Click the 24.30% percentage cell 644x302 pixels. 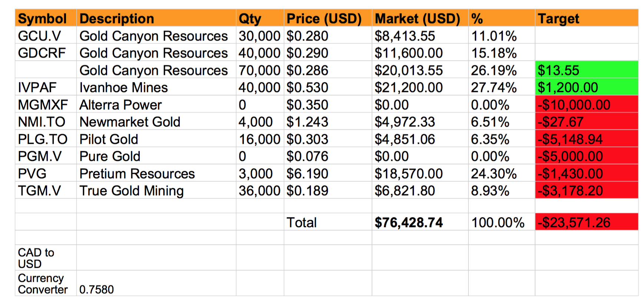(501, 173)
